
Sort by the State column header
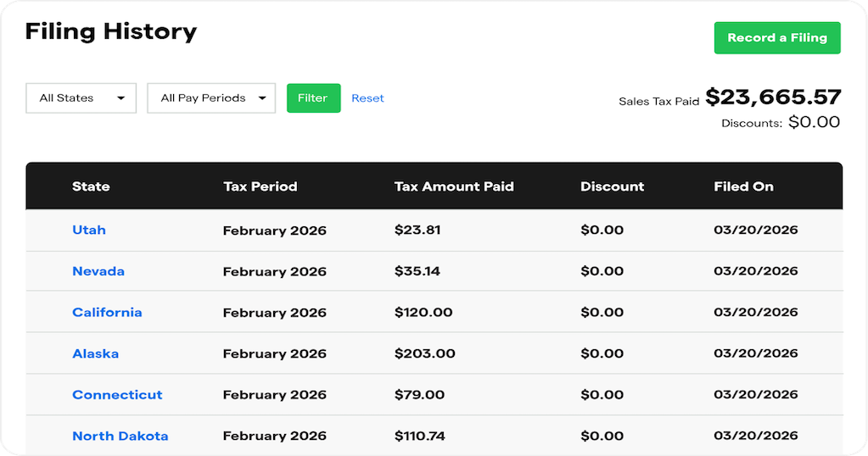[x=91, y=186]
